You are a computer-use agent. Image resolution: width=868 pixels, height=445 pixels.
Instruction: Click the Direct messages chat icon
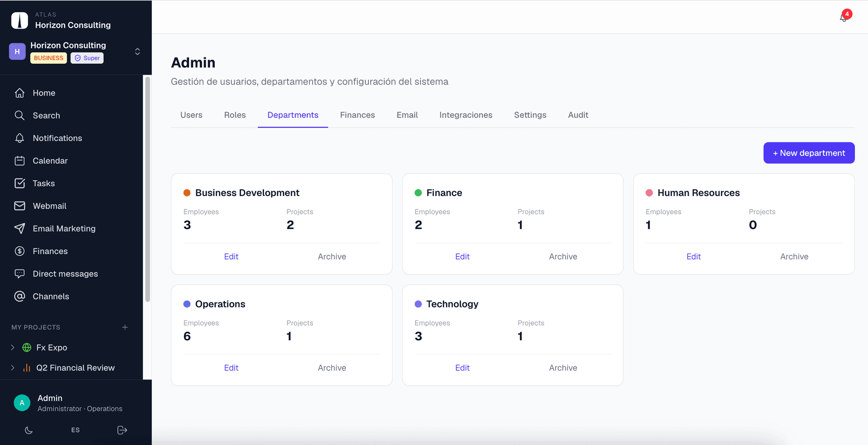[x=19, y=273]
